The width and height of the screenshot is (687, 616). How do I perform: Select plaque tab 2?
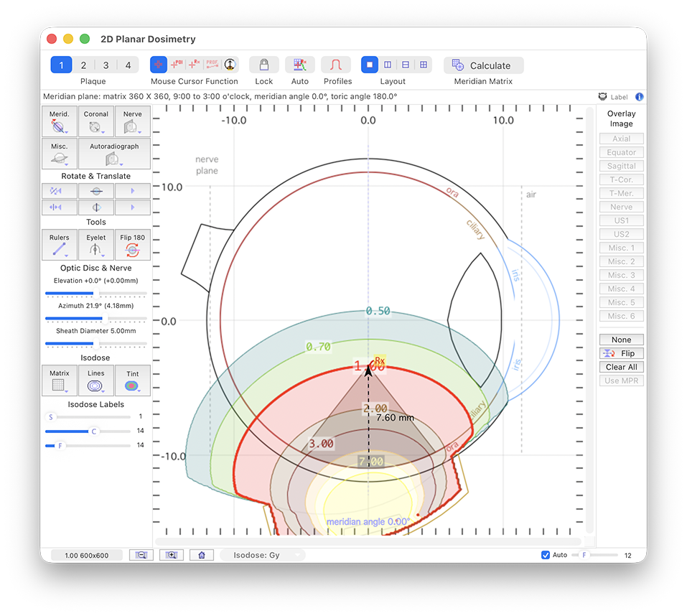tap(83, 65)
